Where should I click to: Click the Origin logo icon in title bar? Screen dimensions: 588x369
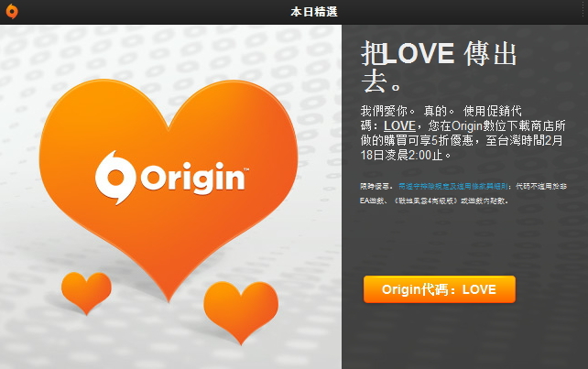click(12, 11)
